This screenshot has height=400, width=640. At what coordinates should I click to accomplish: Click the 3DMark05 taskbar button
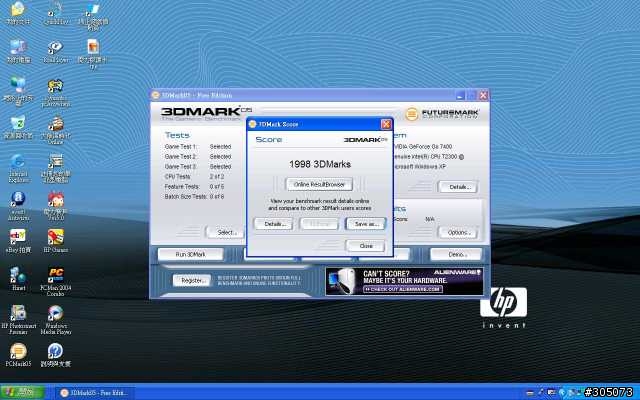point(95,393)
